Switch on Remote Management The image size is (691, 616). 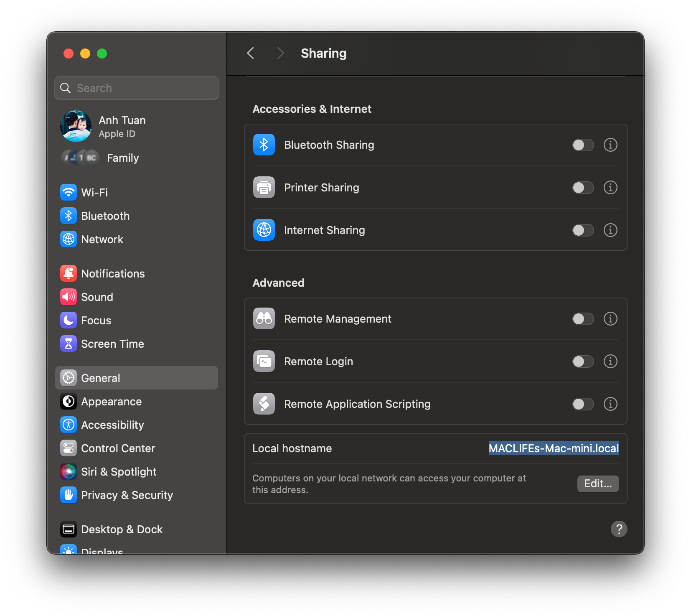(x=583, y=319)
